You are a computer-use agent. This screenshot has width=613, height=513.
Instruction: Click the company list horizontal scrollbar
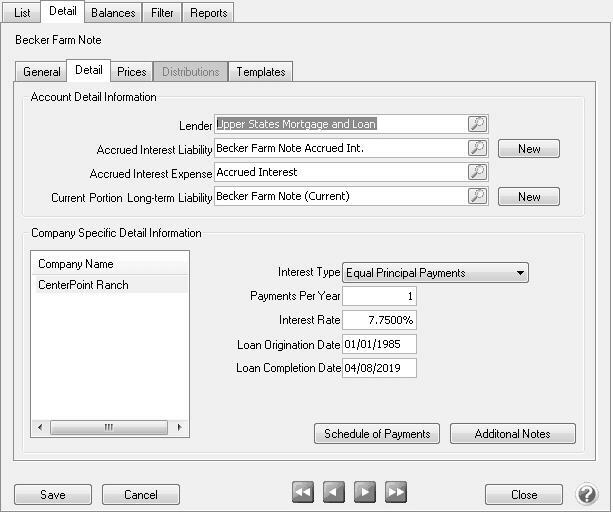click(x=109, y=427)
